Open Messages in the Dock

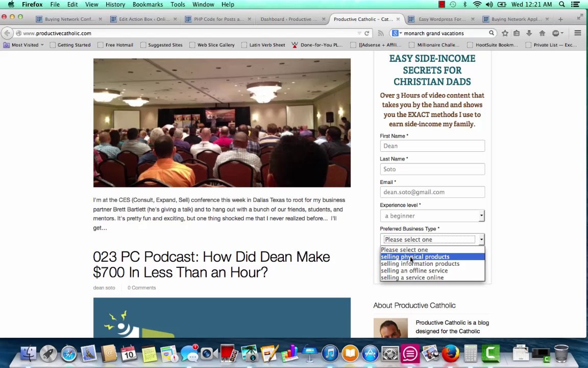(x=189, y=354)
